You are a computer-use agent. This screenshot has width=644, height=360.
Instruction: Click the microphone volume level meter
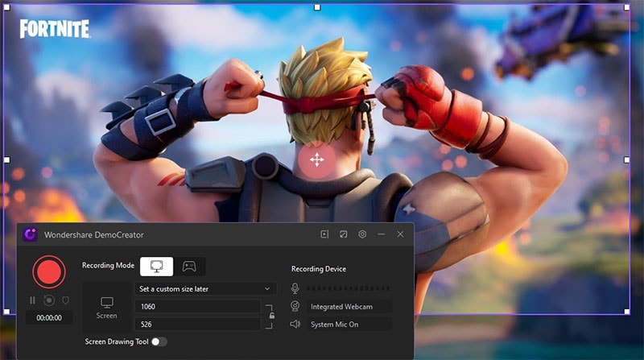click(x=349, y=288)
